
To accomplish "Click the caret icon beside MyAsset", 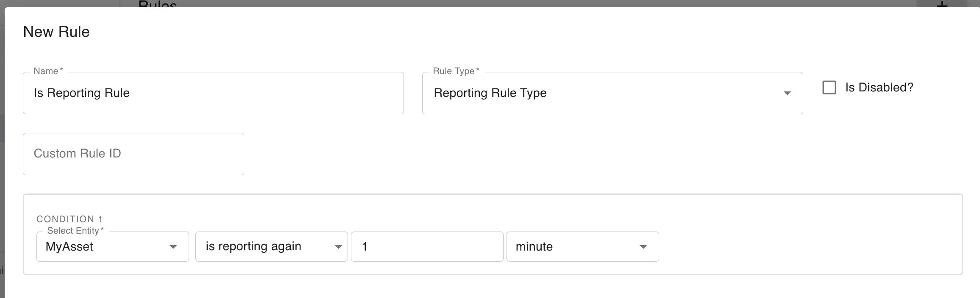I will point(173,247).
